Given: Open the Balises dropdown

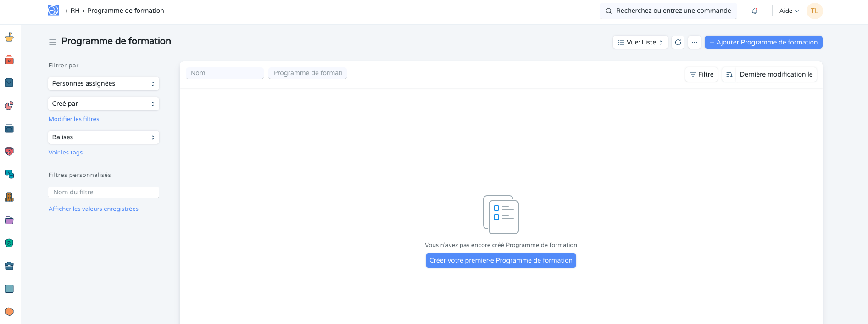Looking at the screenshot, I should tap(103, 137).
